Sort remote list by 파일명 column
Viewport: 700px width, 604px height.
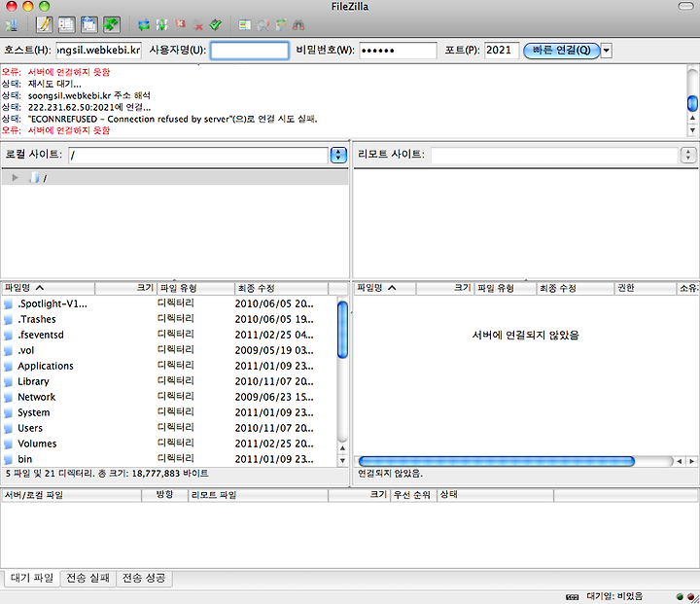tap(385, 288)
